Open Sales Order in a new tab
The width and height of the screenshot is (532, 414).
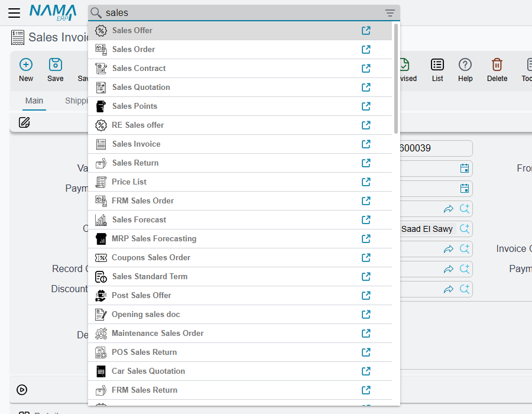[x=366, y=50]
